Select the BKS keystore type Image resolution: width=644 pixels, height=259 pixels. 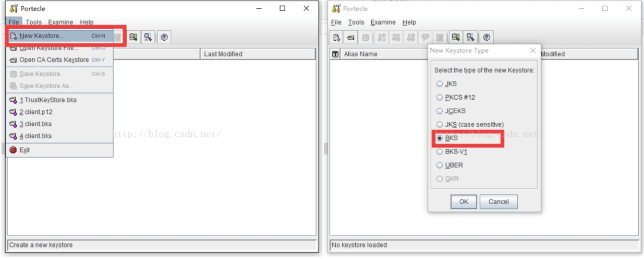tap(447, 138)
